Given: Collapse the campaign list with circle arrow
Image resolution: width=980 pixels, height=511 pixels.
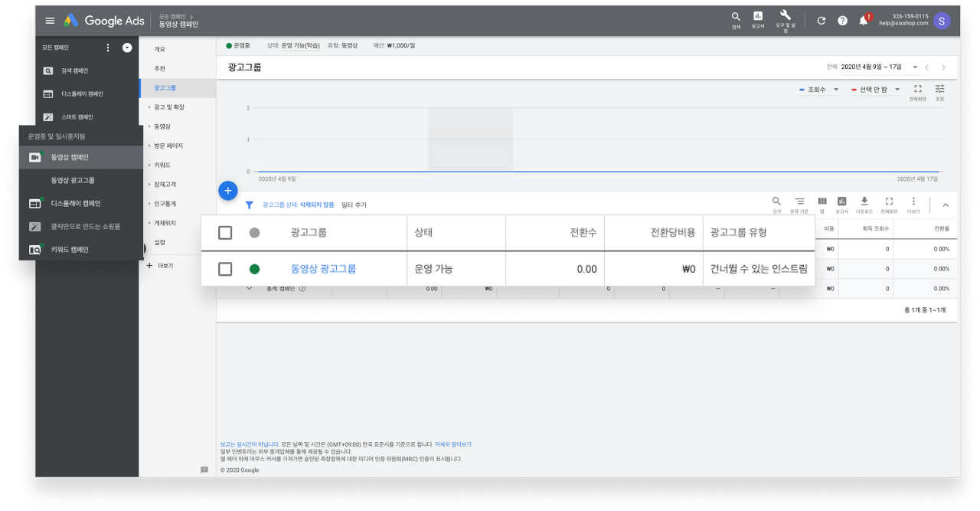Looking at the screenshot, I should tap(127, 47).
